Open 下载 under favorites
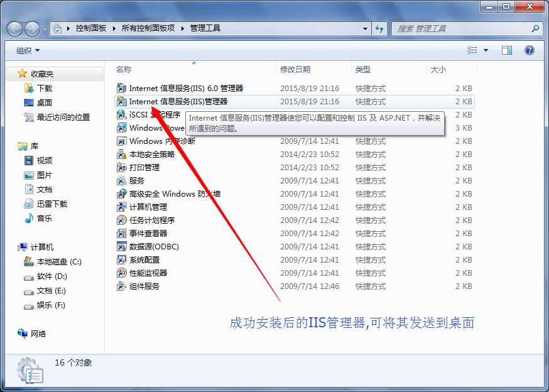 point(45,89)
